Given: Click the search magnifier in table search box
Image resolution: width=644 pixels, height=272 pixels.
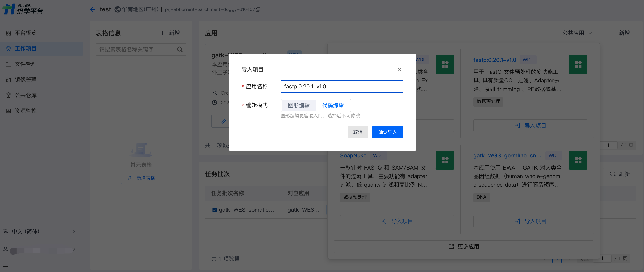Looking at the screenshot, I should coord(180,49).
